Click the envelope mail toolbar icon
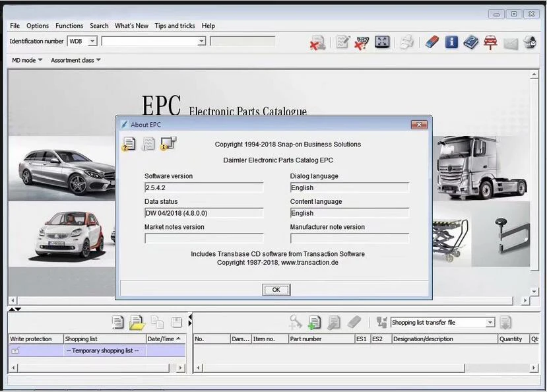Viewport: 547px width, 392px height. [x=511, y=44]
